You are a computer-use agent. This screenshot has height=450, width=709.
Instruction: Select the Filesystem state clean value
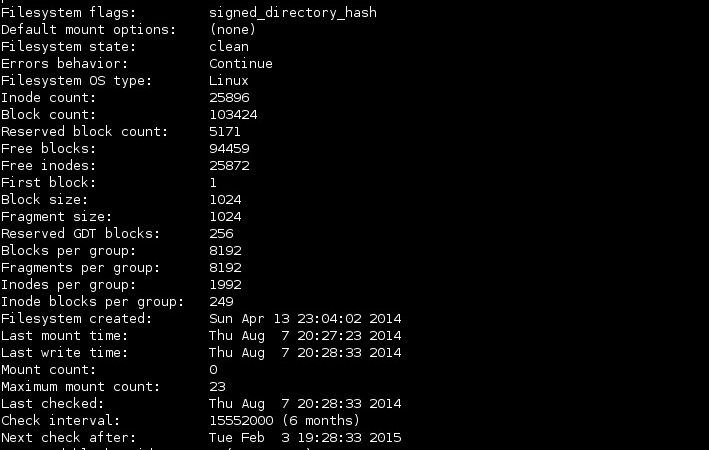(x=229, y=47)
